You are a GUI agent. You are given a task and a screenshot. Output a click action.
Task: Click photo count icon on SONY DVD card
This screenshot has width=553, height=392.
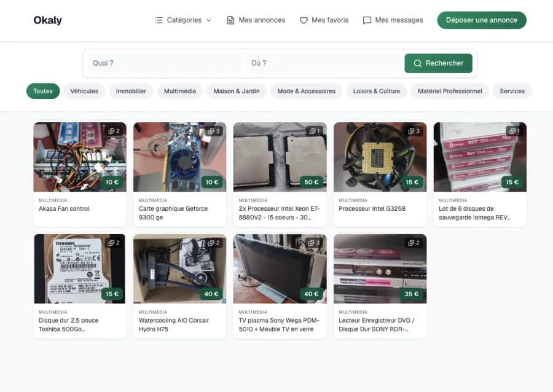[x=411, y=243]
